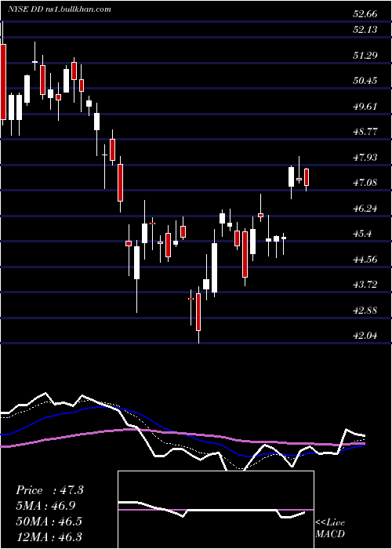The height and width of the screenshot is (549, 392).
Task: Click the last red candlestick on the right
Action: 307,177
